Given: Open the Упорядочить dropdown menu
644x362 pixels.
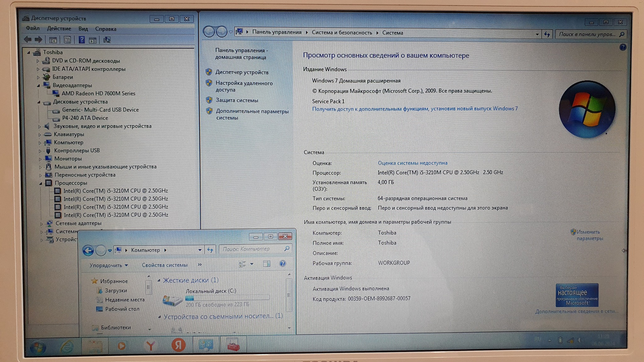Looking at the screenshot, I should (x=108, y=265).
